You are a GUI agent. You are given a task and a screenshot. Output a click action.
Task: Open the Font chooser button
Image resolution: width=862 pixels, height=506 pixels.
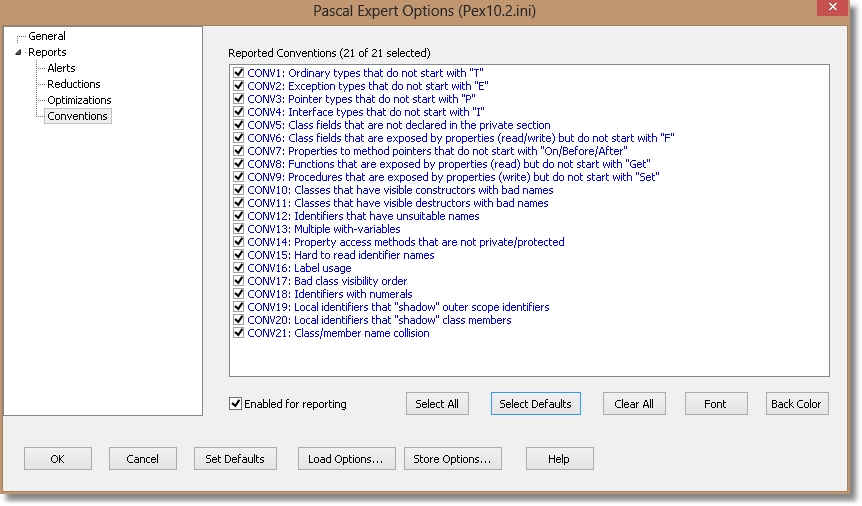[x=716, y=404]
